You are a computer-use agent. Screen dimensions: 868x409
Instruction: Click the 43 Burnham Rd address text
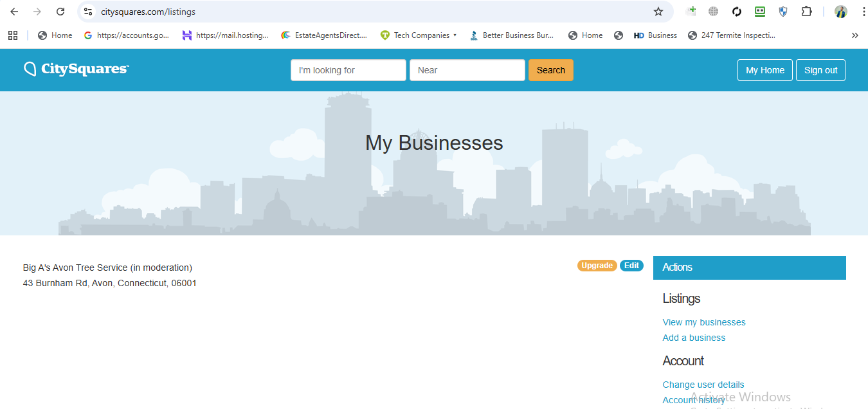110,283
